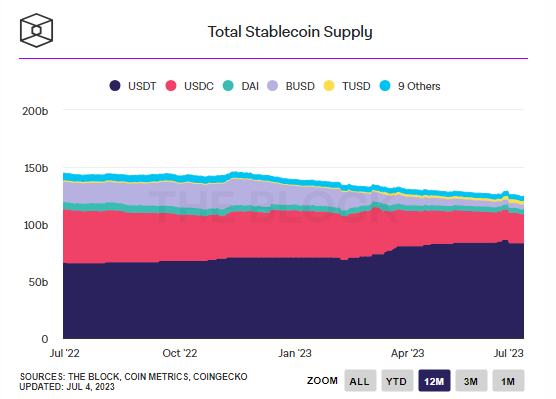The height and width of the screenshot is (399, 556).
Task: Select the YTD zoom button
Action: tap(397, 381)
